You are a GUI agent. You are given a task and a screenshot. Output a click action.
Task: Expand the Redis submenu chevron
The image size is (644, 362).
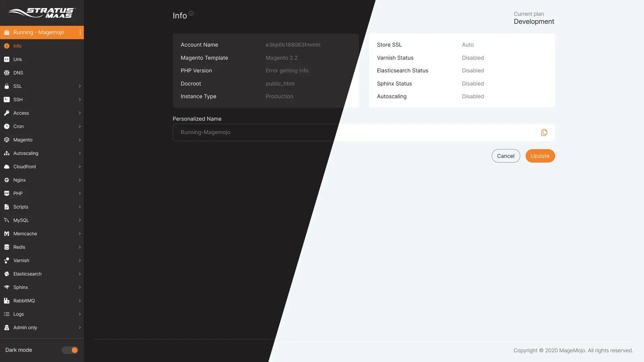point(80,247)
